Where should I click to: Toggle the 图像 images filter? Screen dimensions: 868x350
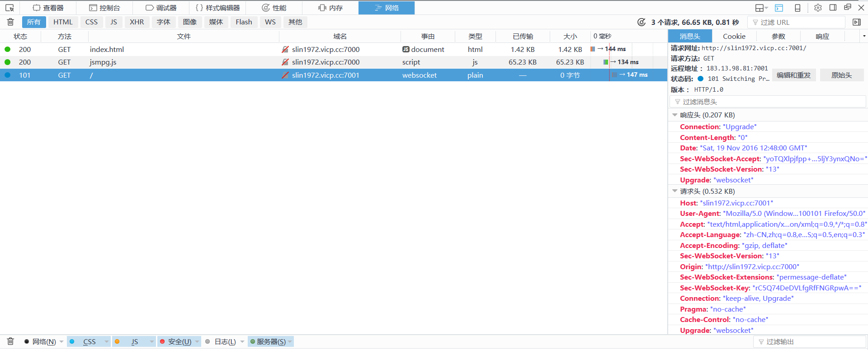[x=190, y=22]
